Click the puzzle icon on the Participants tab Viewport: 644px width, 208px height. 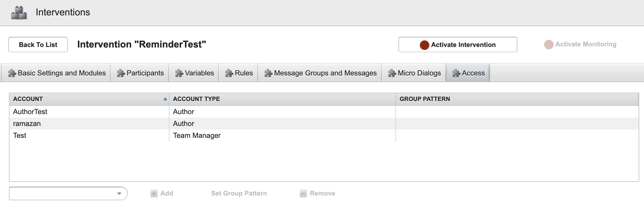pyautogui.click(x=121, y=73)
